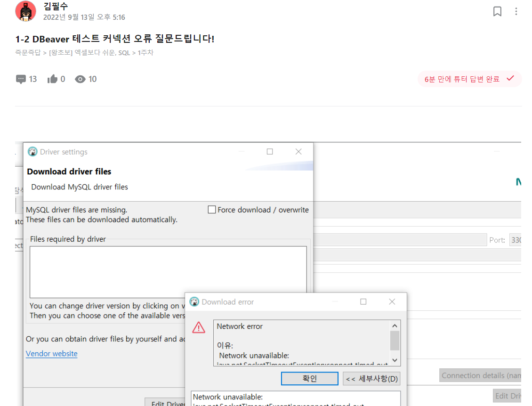Click the Port input field
Viewport: 532px width, 406px height.
pos(515,240)
